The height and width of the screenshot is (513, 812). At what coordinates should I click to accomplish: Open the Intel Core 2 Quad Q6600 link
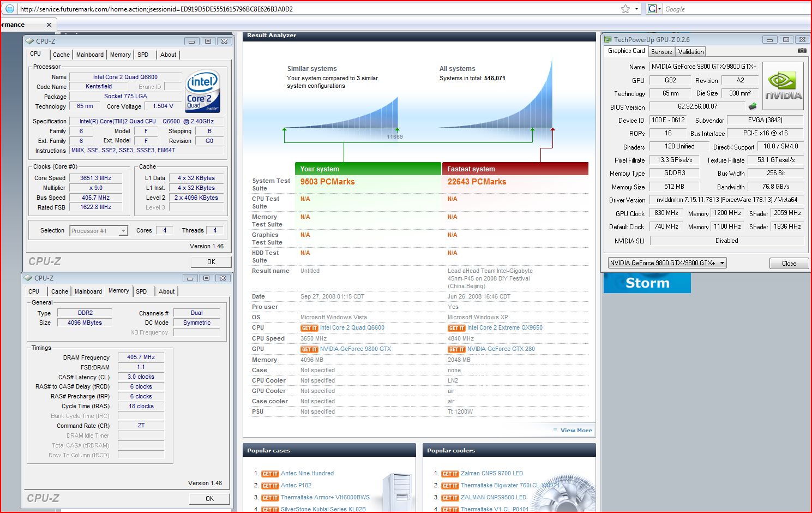352,328
